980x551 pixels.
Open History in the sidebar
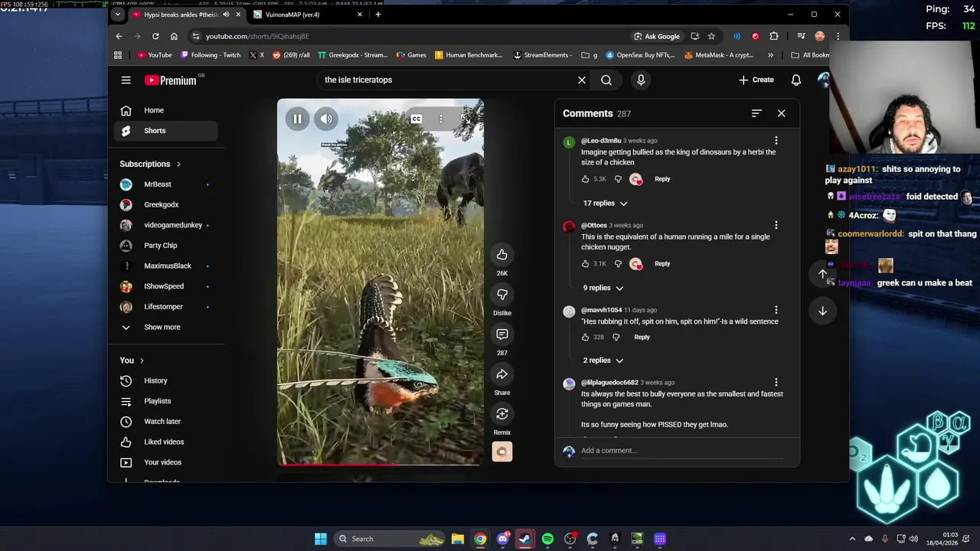166,380
